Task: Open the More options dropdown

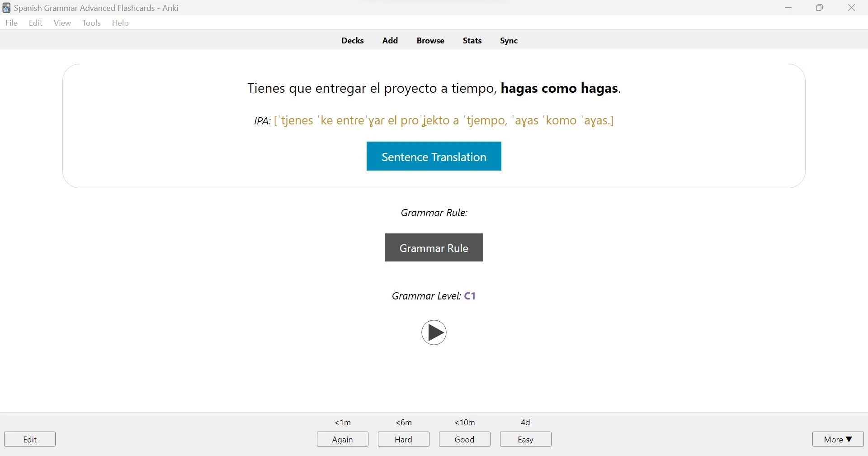Action: [x=837, y=439]
